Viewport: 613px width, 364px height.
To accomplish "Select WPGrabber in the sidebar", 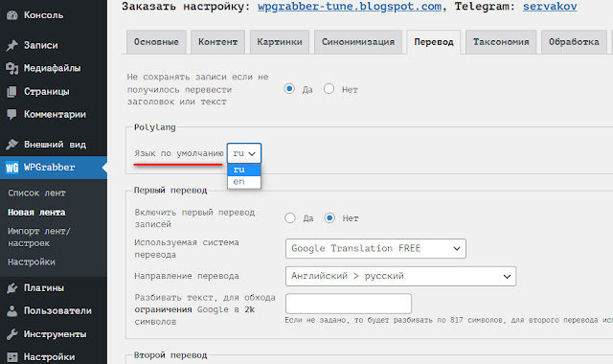I will coord(54,168).
